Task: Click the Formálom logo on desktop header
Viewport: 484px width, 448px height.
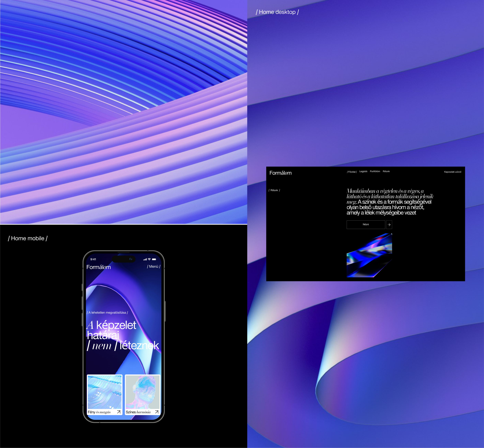Action: [x=280, y=173]
